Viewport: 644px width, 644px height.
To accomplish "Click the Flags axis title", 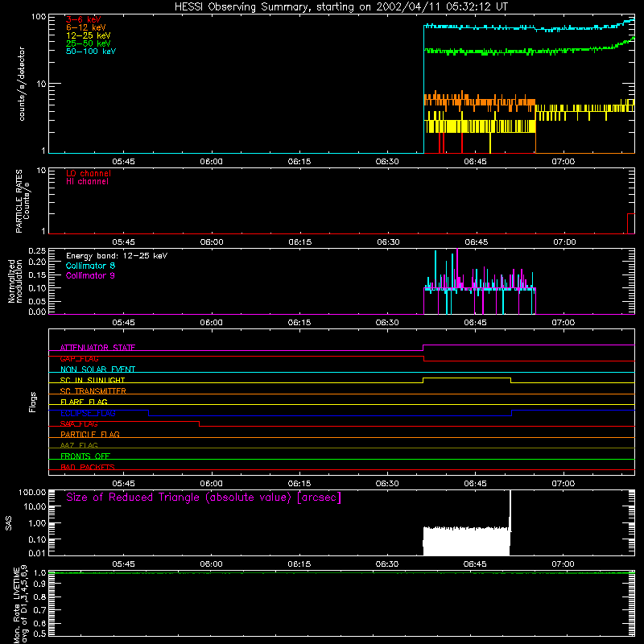I will pos(33,402).
